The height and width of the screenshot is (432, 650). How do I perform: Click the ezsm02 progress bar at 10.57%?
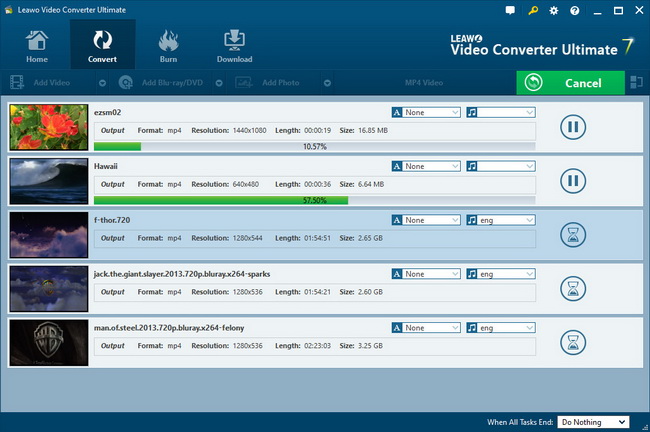315,146
